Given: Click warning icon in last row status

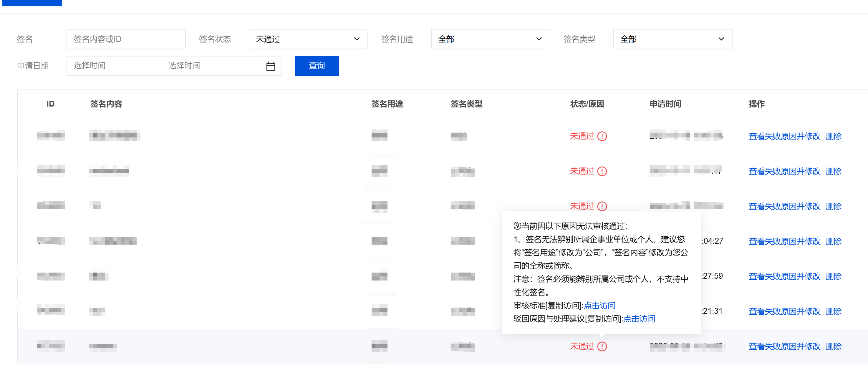Looking at the screenshot, I should coord(602,346).
